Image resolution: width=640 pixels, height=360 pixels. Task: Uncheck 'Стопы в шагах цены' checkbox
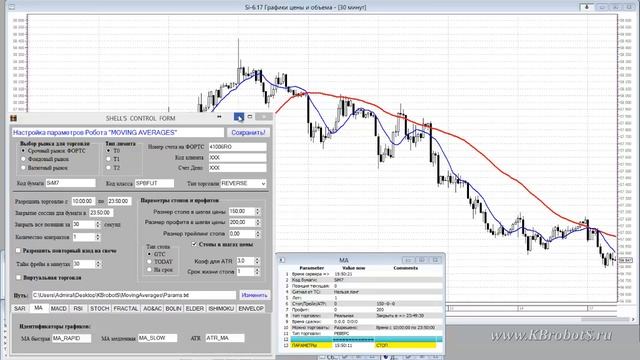tap(194, 244)
